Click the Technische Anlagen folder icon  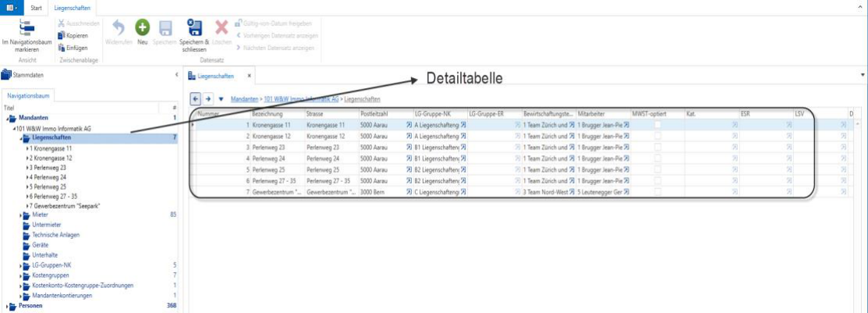pyautogui.click(x=27, y=235)
